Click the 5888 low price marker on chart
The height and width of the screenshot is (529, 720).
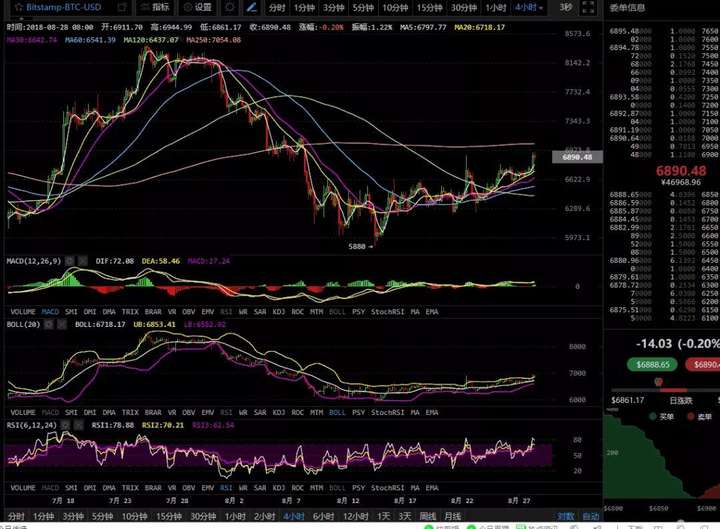click(360, 247)
